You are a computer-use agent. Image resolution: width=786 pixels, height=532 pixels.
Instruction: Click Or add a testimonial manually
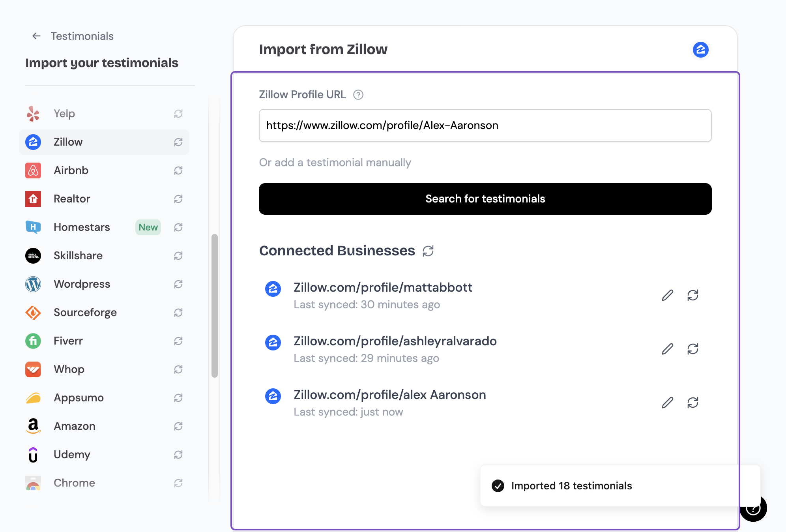335,163
